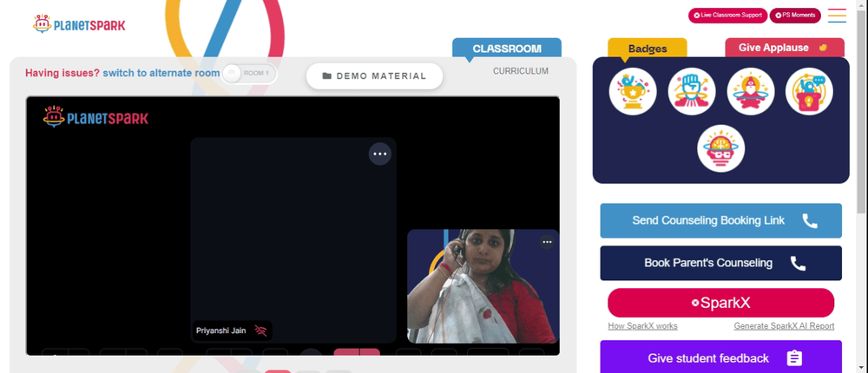
Task: Click the PS Moments button
Action: point(795,16)
